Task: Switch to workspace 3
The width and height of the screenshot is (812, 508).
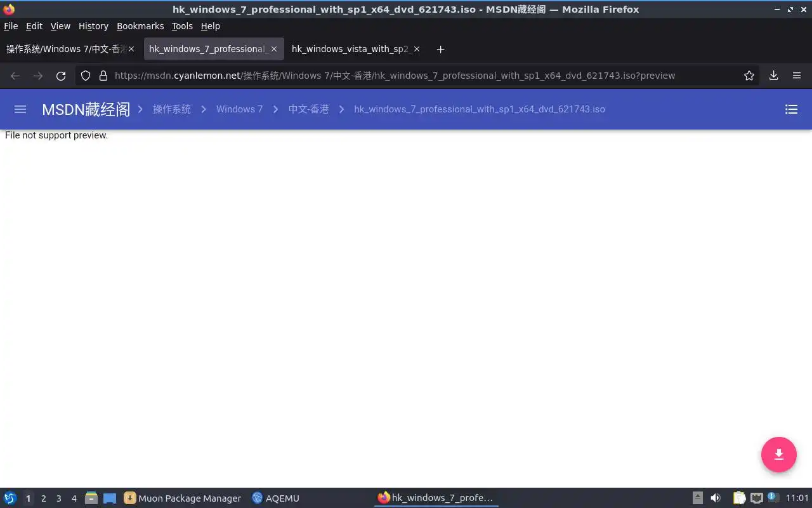Action: [58, 498]
